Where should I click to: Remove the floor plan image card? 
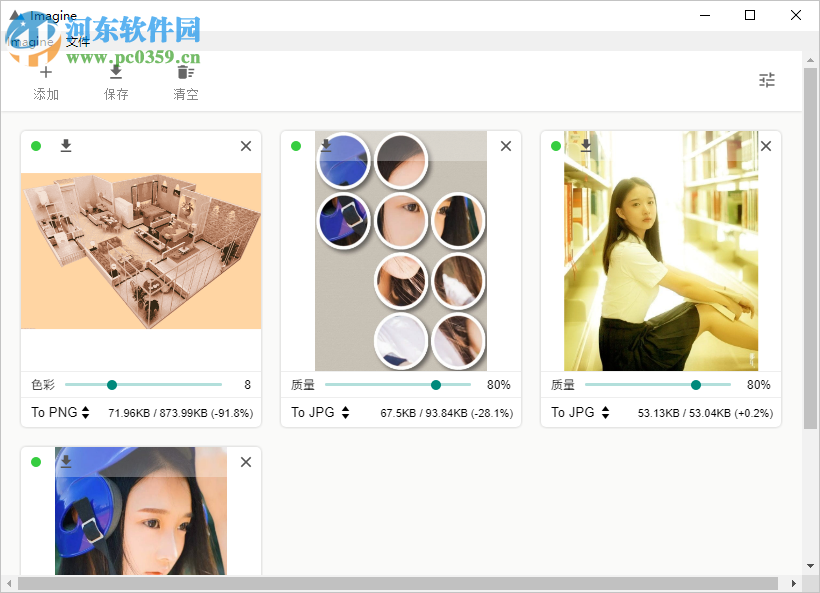pyautogui.click(x=246, y=146)
